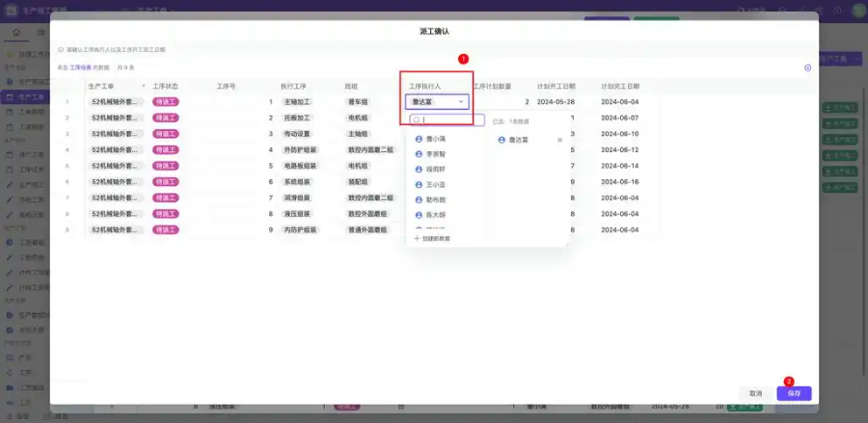
Task: Click the 2024-05-28 start date in the dialog
Action: click(x=556, y=102)
